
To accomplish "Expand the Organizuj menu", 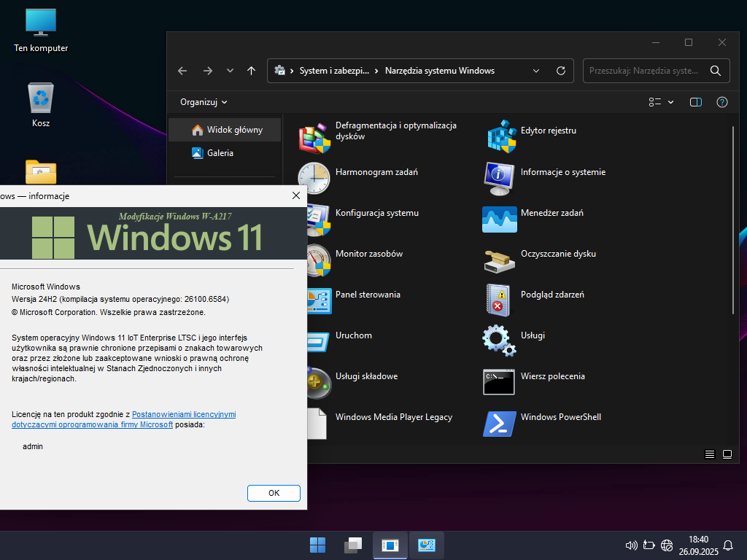I will click(204, 102).
